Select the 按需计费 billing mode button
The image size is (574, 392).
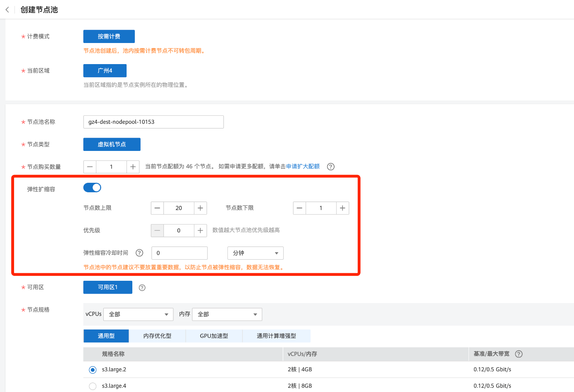[109, 36]
